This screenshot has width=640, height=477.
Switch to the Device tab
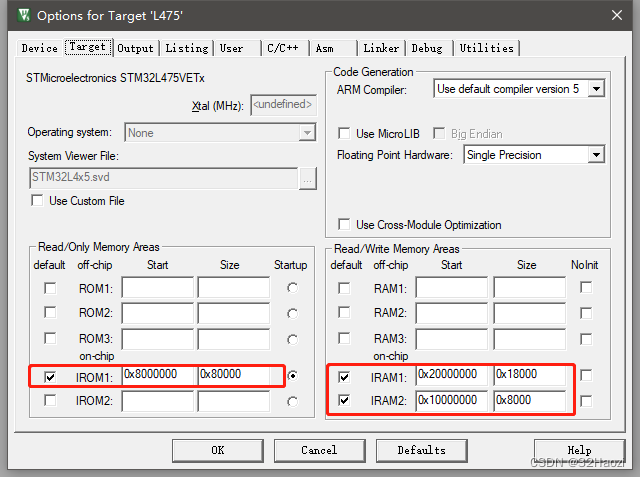pos(40,48)
